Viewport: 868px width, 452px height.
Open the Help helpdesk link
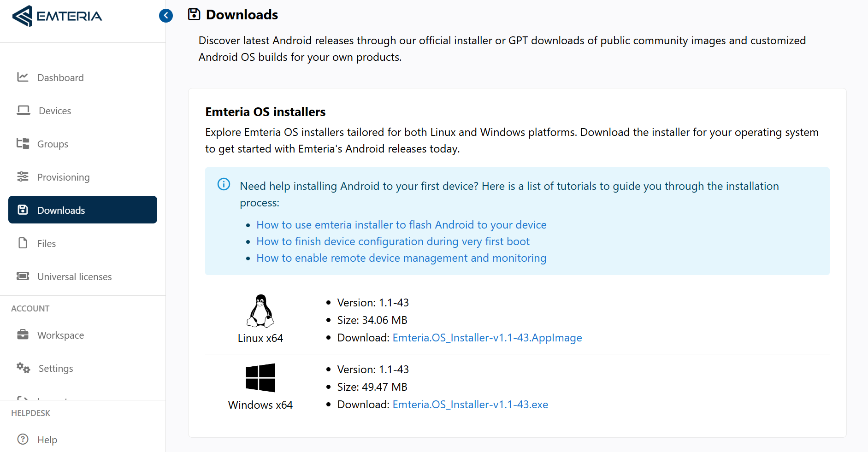(x=83, y=440)
